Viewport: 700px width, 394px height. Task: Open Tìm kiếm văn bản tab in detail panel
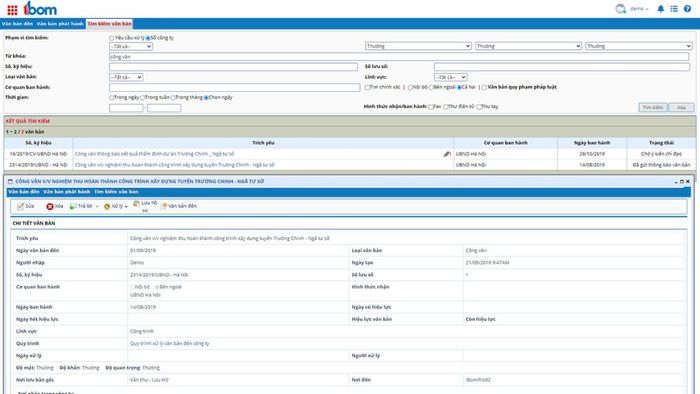click(x=116, y=192)
